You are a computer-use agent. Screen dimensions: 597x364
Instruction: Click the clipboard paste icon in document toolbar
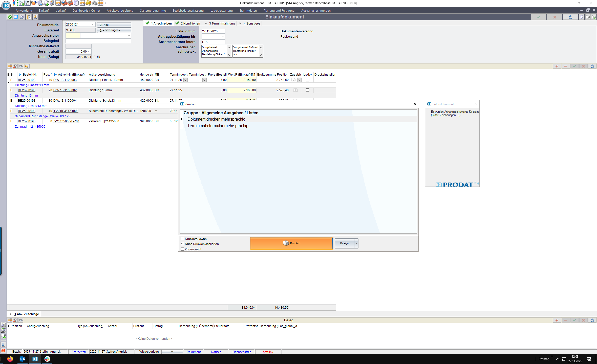click(29, 17)
